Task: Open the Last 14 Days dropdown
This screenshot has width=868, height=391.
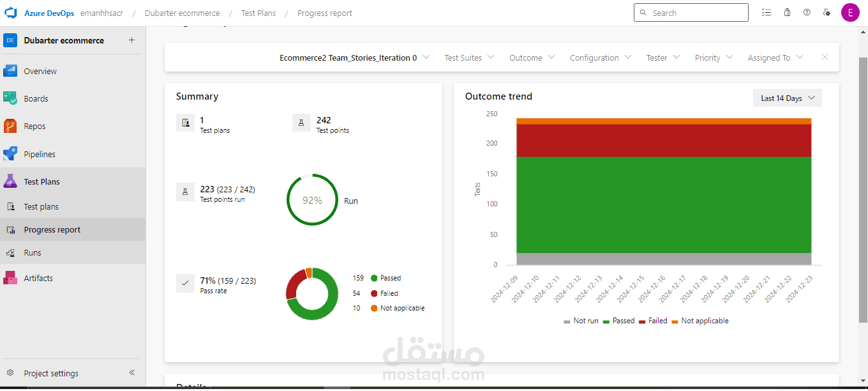Action: pyautogui.click(x=787, y=97)
